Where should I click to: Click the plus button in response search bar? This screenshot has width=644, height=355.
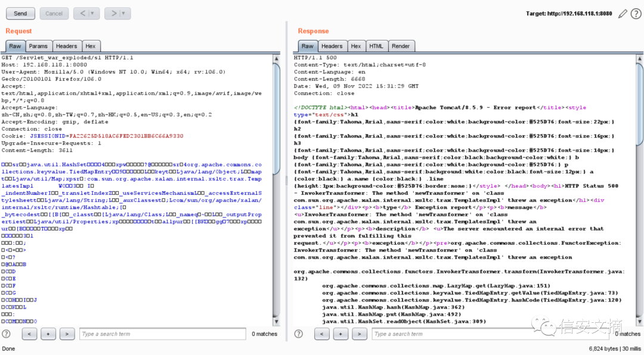tap(340, 334)
